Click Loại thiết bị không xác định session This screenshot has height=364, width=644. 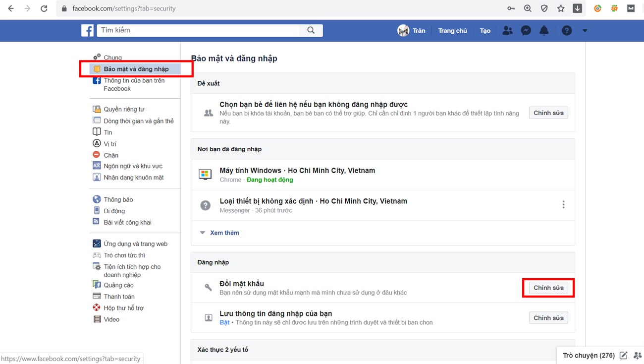(383, 205)
